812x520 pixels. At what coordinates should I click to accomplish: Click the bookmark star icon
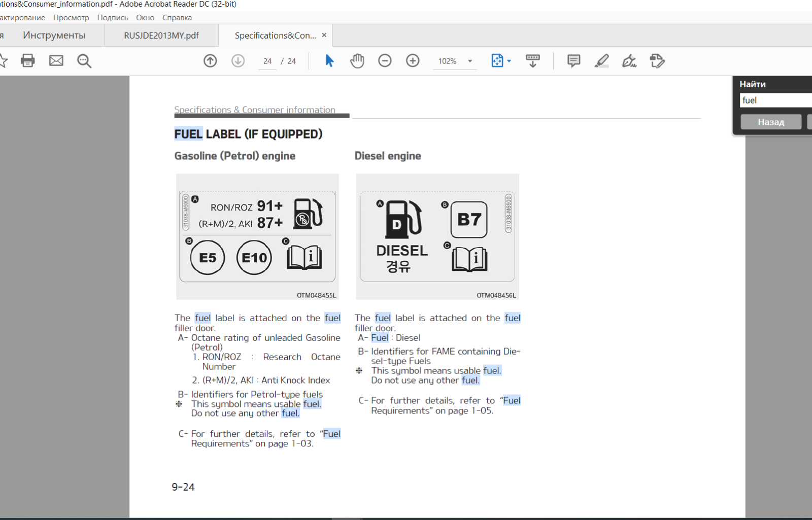coord(3,61)
